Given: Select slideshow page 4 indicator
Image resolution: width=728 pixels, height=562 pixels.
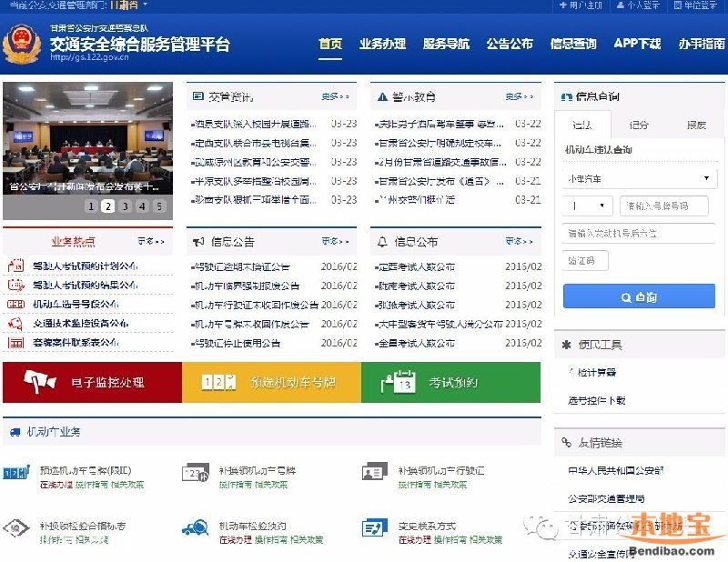Looking at the screenshot, I should coord(142,206).
